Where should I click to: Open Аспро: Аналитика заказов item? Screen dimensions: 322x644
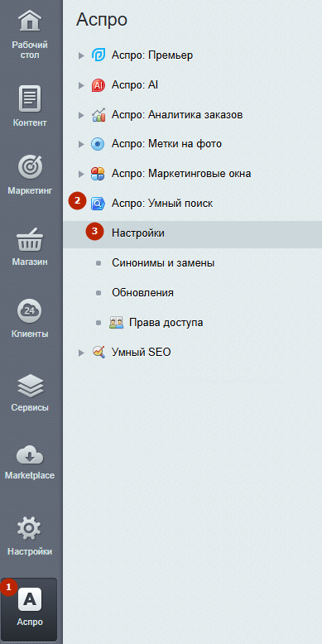click(177, 114)
